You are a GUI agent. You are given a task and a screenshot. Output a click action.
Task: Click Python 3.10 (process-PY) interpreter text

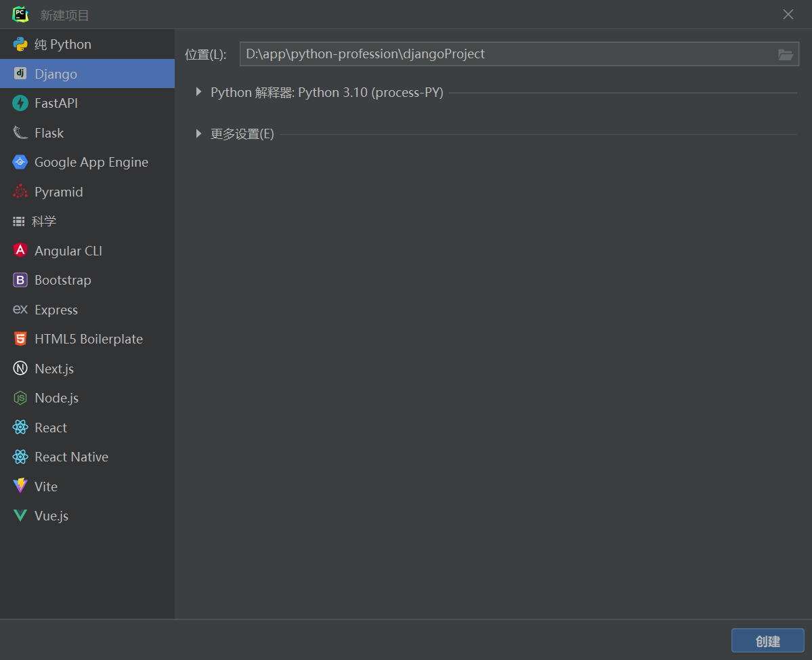pyautogui.click(x=371, y=92)
